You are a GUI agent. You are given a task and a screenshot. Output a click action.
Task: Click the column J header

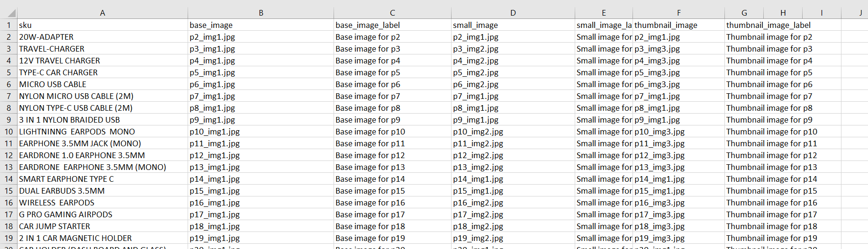(x=860, y=13)
